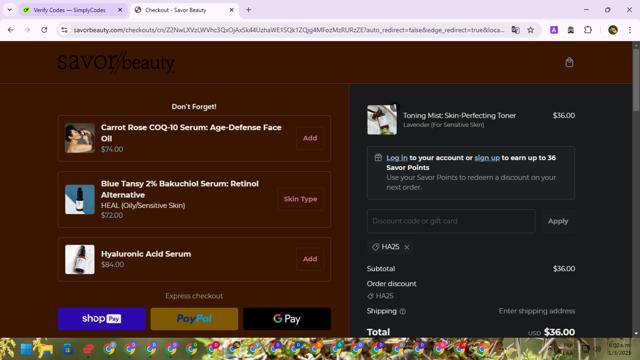Image resolution: width=640 pixels, height=360 pixels.
Task: Close the Verify Codes SimplyCodes tab
Action: (120, 10)
